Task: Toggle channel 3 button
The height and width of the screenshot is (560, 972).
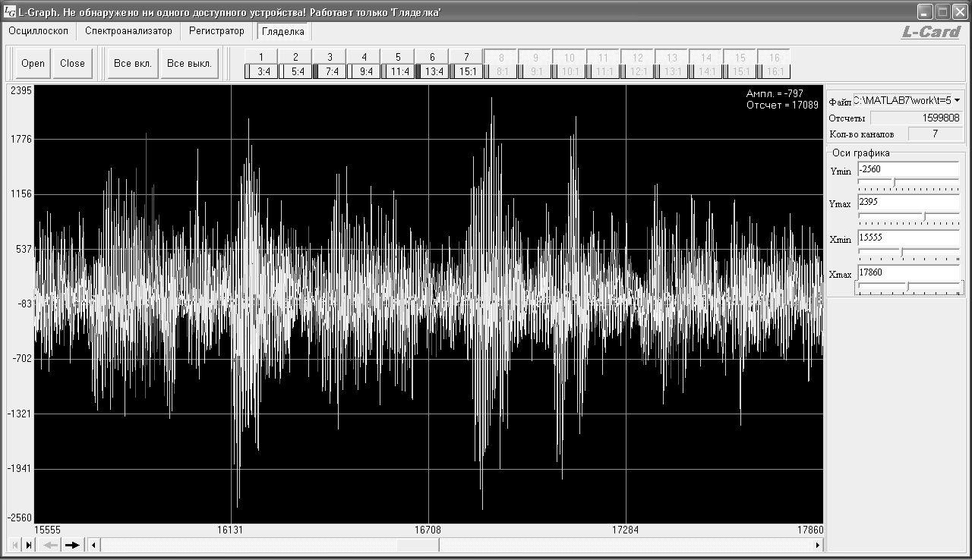Action: coord(330,57)
